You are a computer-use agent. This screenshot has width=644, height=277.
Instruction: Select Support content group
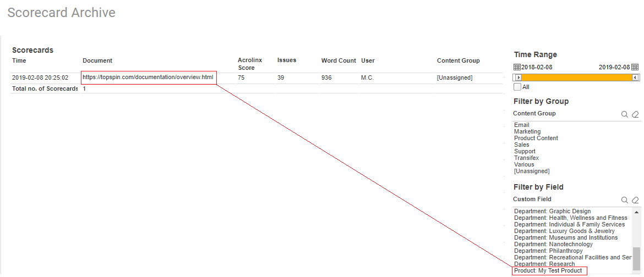[x=525, y=152]
